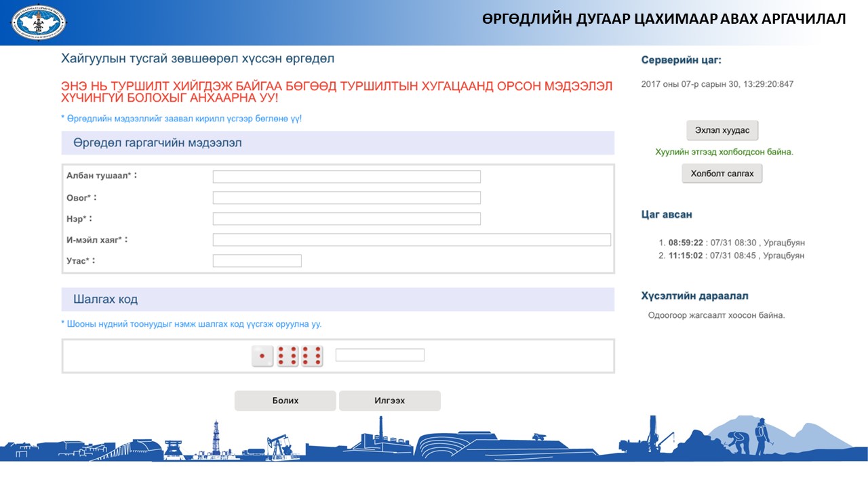Image resolution: width=868 pixels, height=488 pixels.
Task: Focus the Утас phone number field
Action: [x=257, y=261]
